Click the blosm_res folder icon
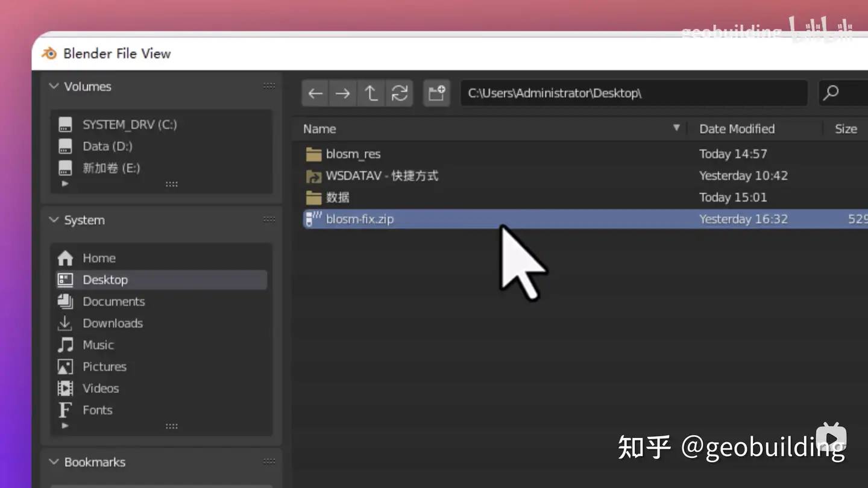The image size is (868, 488). [x=313, y=154]
